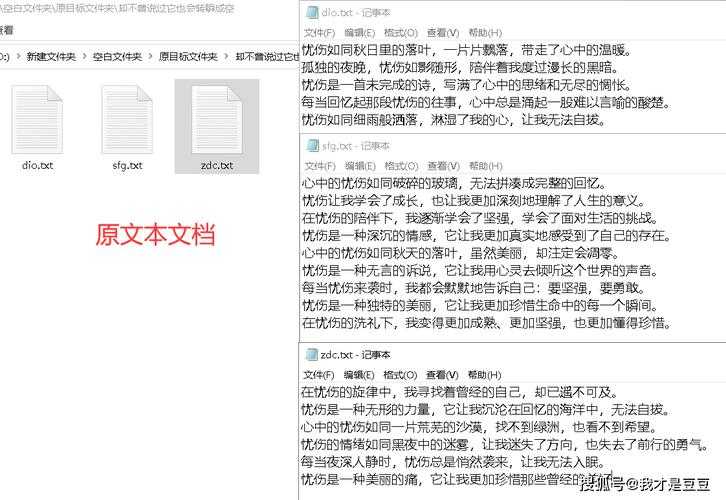The image size is (726, 500).
Task: Click the Notepad icon in sfg.txt title bar
Action: point(313,146)
